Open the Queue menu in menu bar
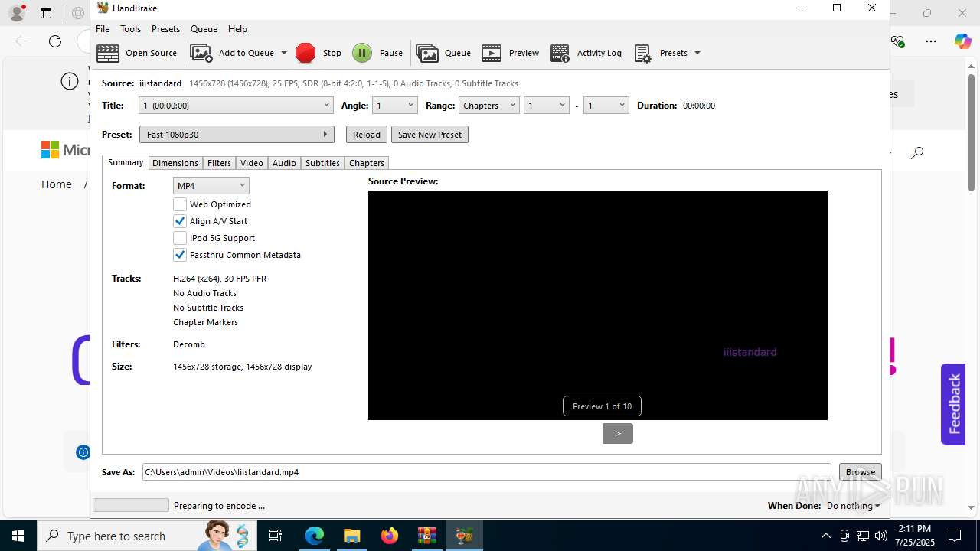The image size is (980, 551). (x=204, y=28)
